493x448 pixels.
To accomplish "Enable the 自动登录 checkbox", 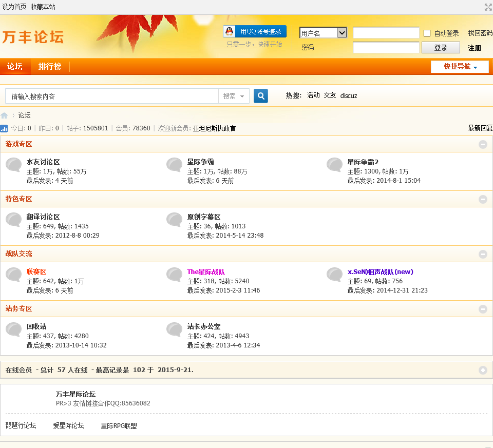I will [x=427, y=33].
